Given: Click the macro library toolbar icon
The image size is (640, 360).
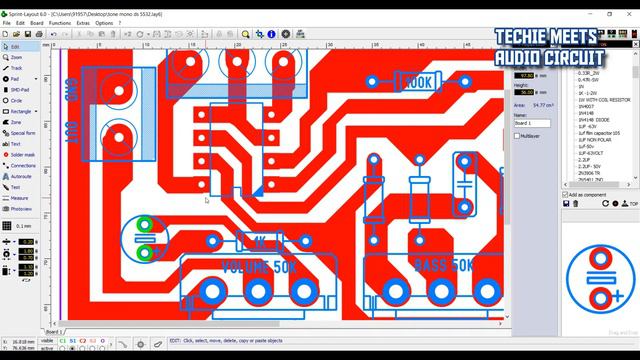Looking at the screenshot, I should pos(300,34).
